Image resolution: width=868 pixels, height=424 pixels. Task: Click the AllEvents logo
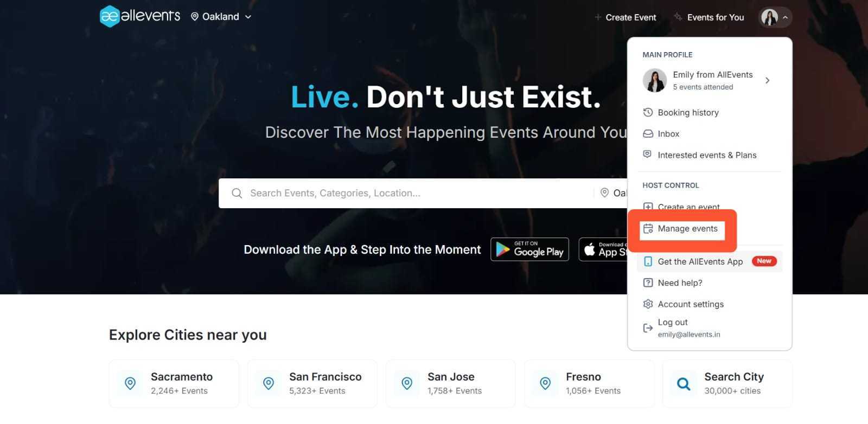click(x=140, y=16)
